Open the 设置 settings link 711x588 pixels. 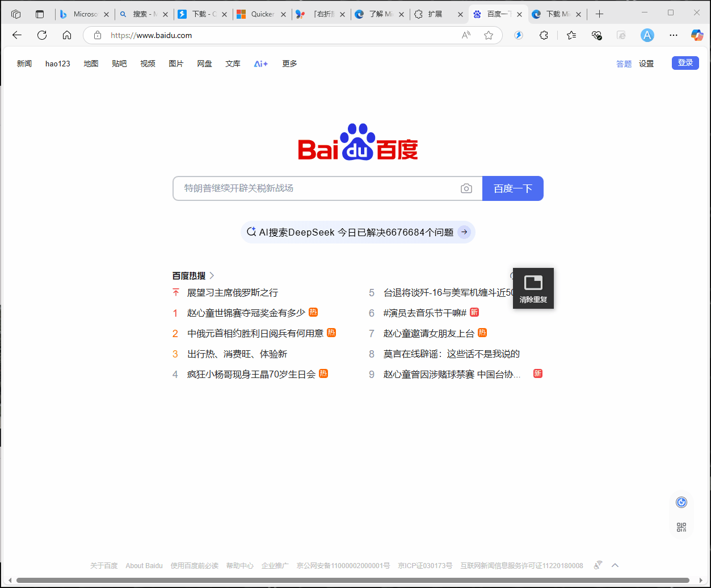(646, 64)
